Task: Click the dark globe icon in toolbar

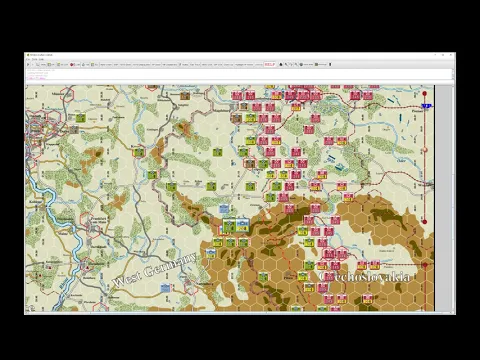Action: click(x=301, y=64)
